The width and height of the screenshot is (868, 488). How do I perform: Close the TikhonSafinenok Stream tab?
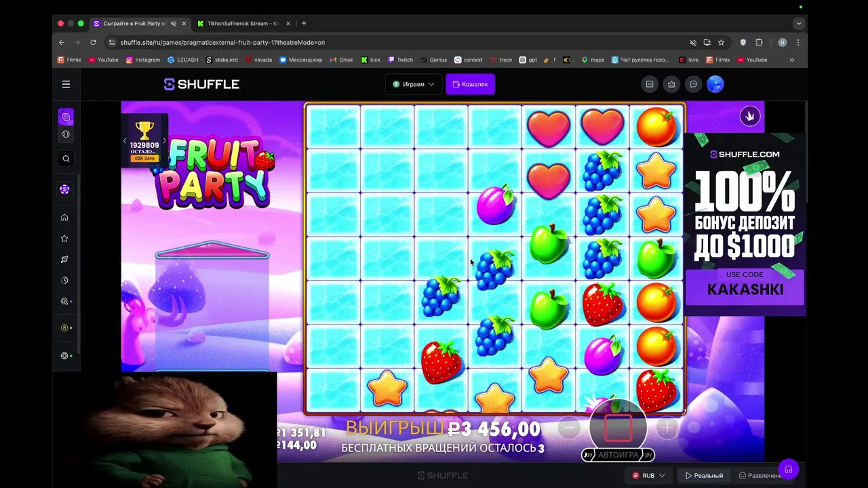288,23
